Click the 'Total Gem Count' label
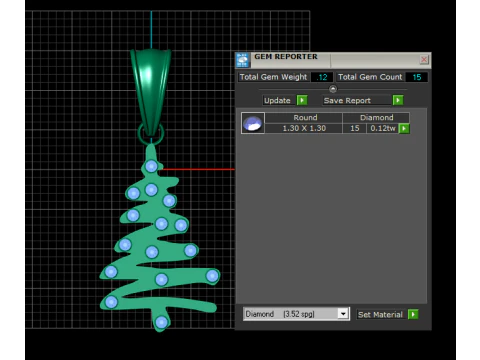Image resolution: width=480 pixels, height=360 pixels. pos(370,77)
